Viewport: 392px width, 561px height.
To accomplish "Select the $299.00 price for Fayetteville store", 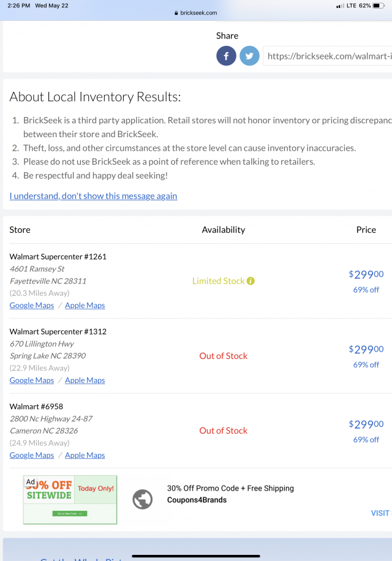I will pyautogui.click(x=366, y=274).
